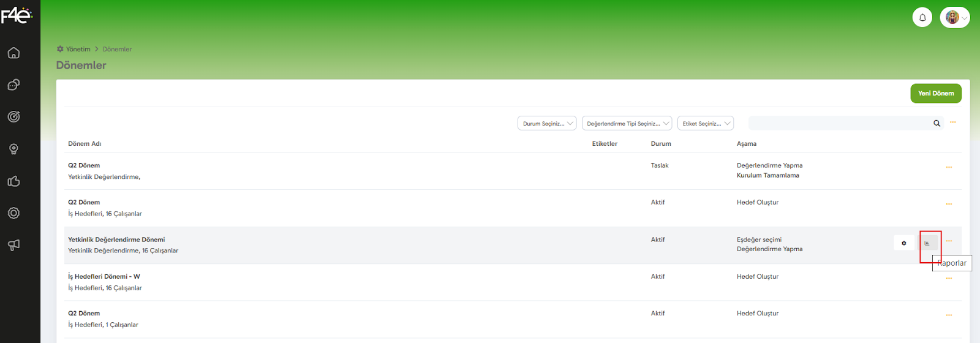The width and height of the screenshot is (980, 343).
Task: Expand the Durum Seçiniz dropdown
Action: tap(548, 123)
